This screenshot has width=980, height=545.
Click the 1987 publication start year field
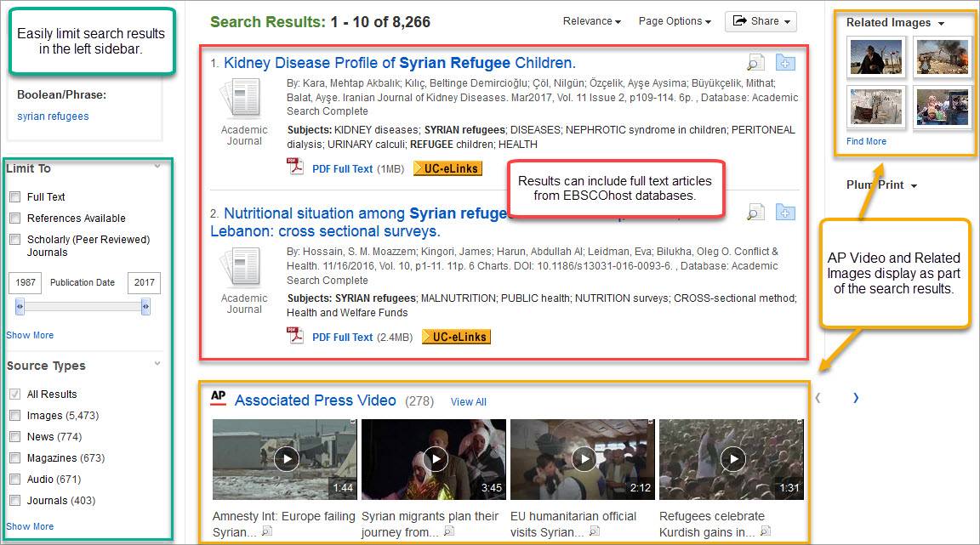coord(24,283)
